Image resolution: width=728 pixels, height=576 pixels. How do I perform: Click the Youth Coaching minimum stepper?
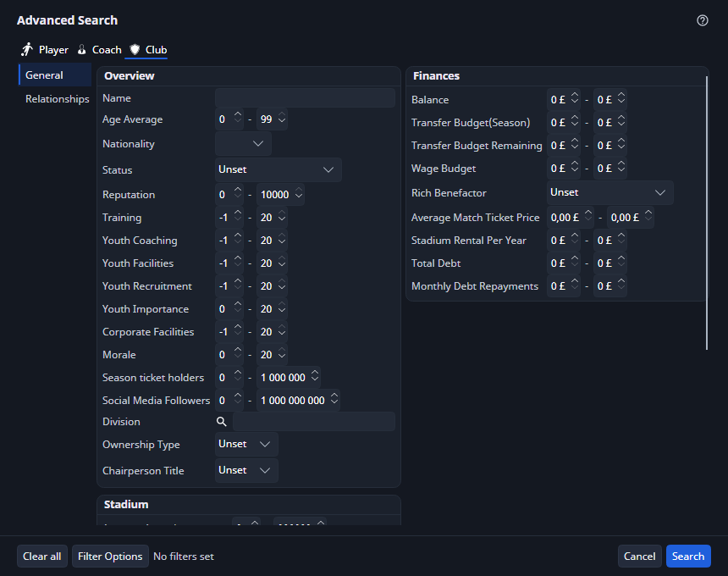coord(229,241)
